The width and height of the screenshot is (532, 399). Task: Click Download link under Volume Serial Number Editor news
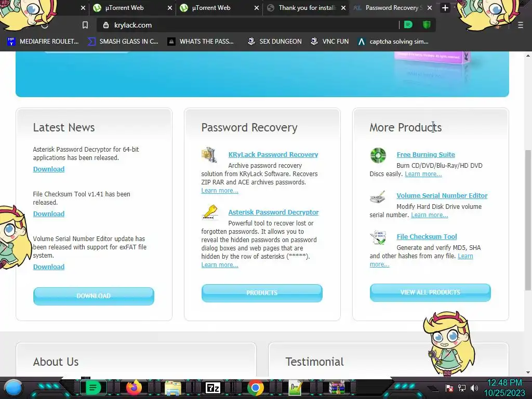[x=49, y=267]
